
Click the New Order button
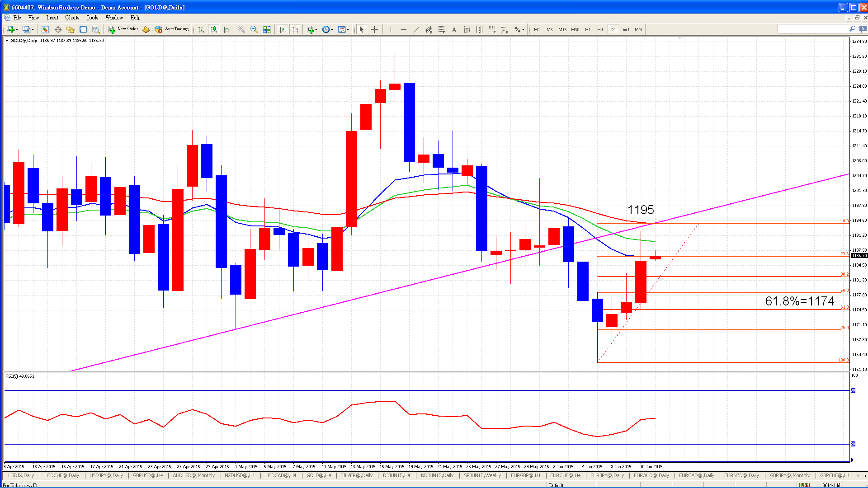pos(123,29)
